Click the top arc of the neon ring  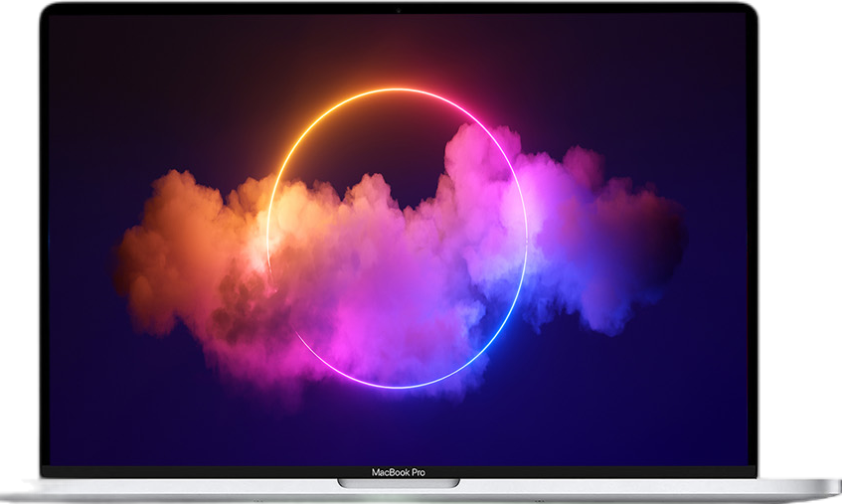click(x=398, y=89)
